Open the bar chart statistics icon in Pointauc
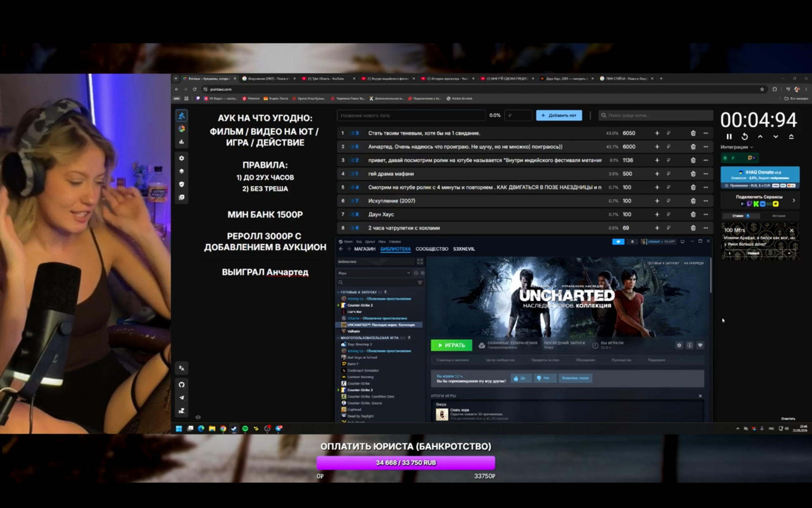This screenshot has width=812, height=508. point(181,142)
